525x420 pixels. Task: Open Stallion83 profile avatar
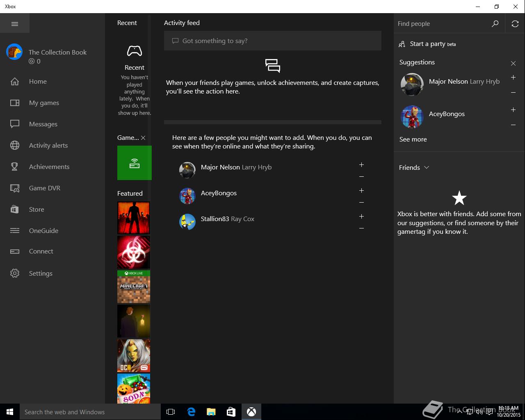point(187,222)
